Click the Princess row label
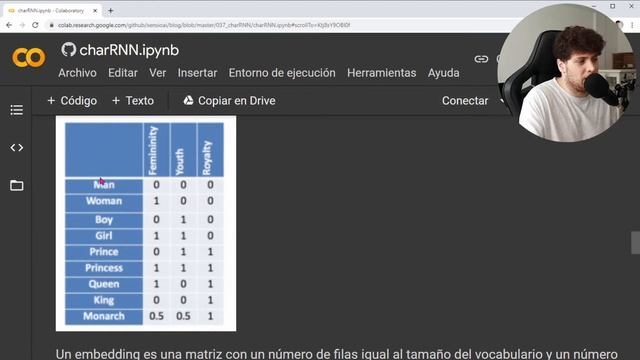 pos(104,268)
